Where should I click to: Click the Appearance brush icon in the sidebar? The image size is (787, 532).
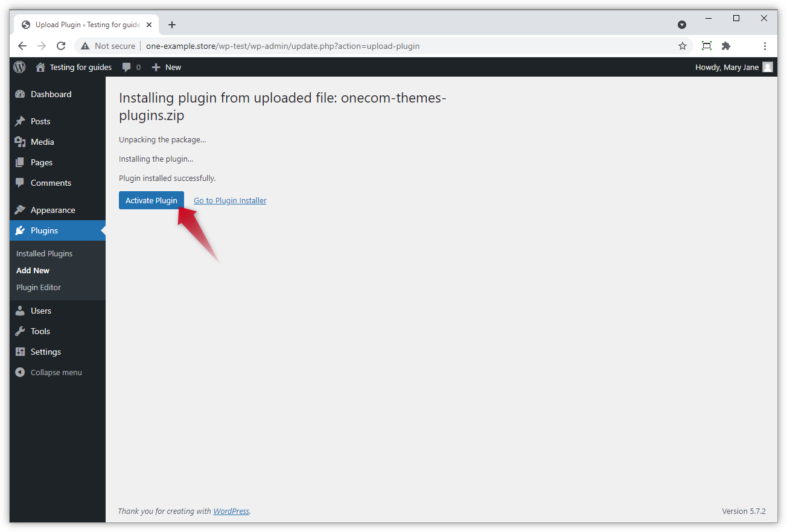point(20,209)
